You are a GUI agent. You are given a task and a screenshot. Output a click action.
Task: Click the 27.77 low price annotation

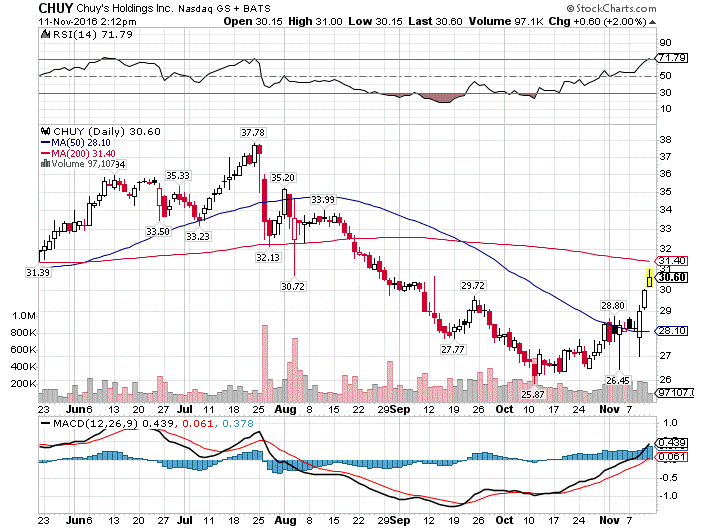click(453, 349)
